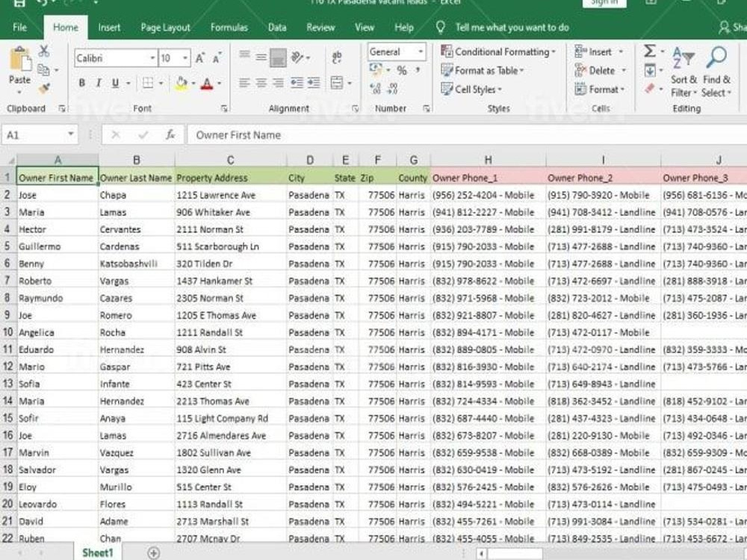Toggle center horizontal alignment
The width and height of the screenshot is (747, 560).
click(261, 83)
